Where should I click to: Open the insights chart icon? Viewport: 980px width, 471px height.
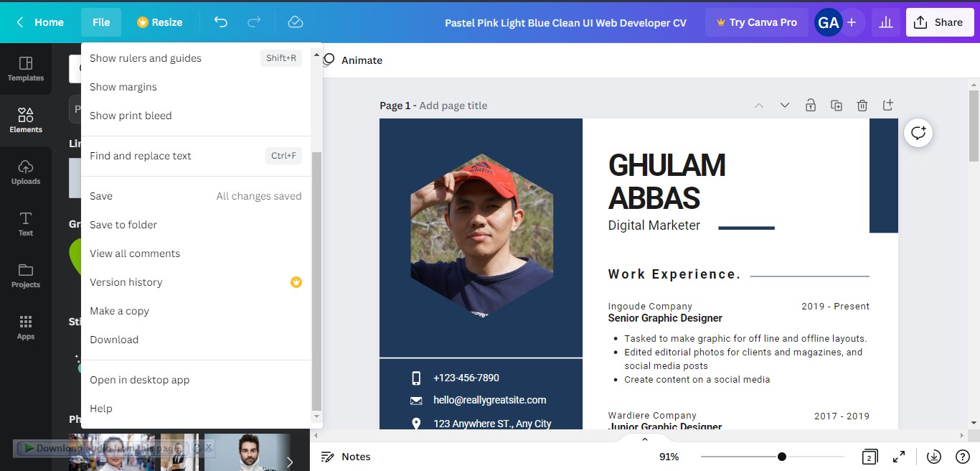pos(886,22)
